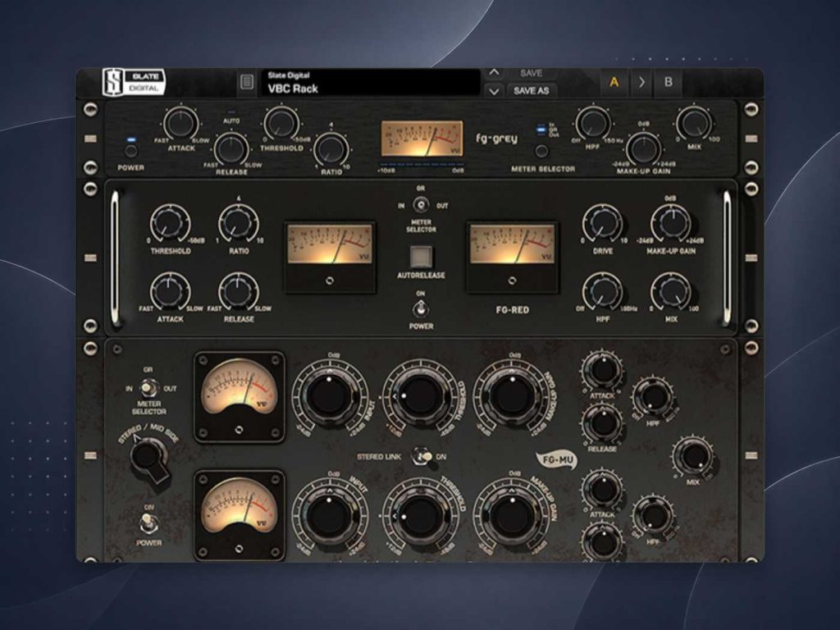Click FG-Red MIX knob

coord(671,292)
